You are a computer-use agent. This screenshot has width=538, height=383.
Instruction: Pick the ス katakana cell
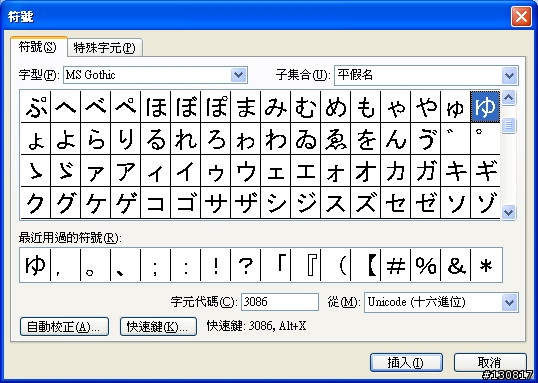(x=335, y=202)
